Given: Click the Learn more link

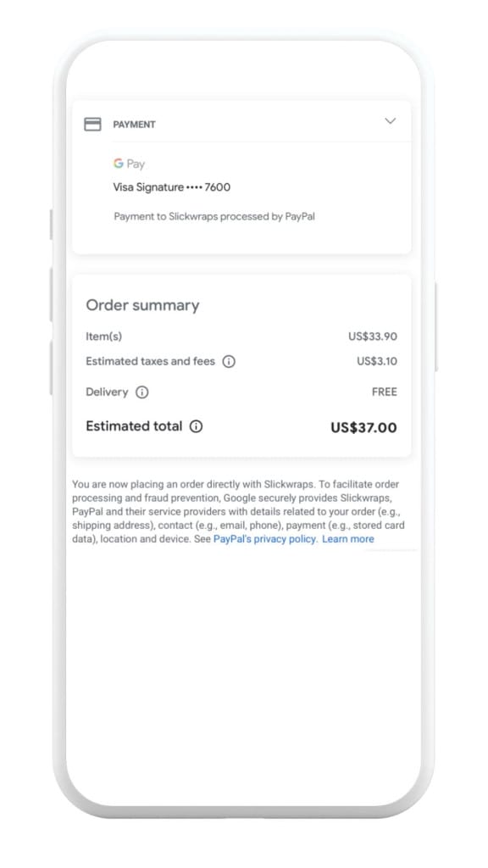Looking at the screenshot, I should 348,538.
